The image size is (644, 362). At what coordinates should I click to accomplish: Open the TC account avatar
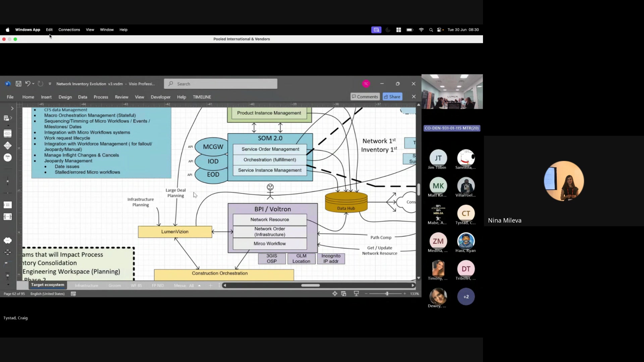[366, 84]
